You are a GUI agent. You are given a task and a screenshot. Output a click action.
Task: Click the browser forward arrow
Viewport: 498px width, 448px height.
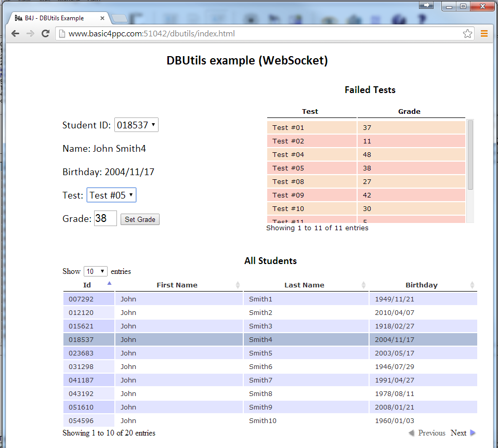[x=30, y=34]
